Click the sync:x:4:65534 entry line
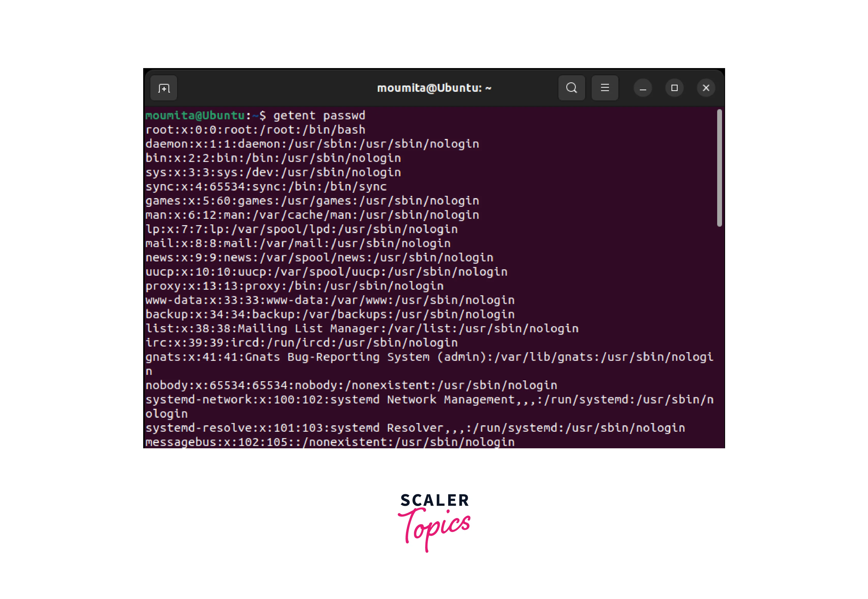Viewport: 868px width, 599px height. [x=266, y=186]
